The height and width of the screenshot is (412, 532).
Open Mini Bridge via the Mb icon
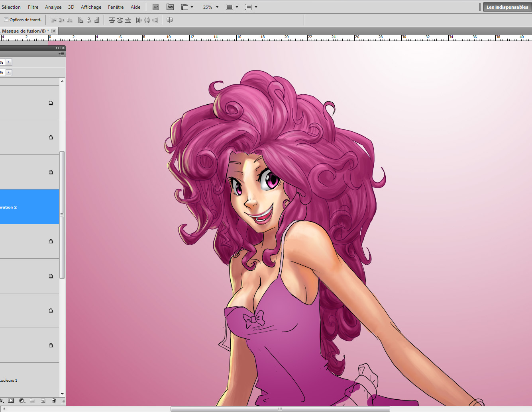(x=170, y=7)
